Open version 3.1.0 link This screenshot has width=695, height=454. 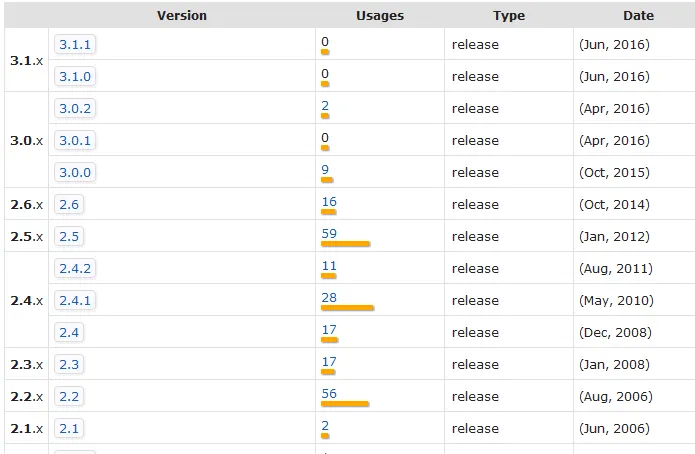coord(75,77)
